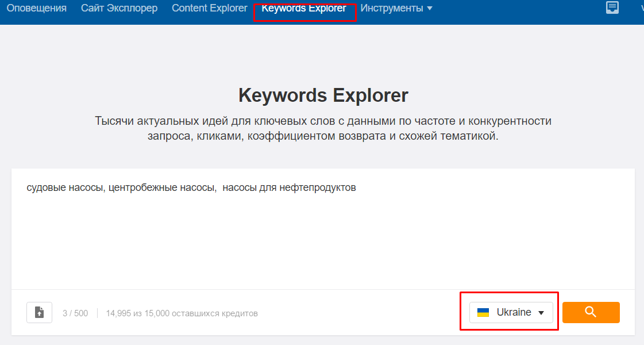Image resolution: width=644 pixels, height=345 pixels.
Task: Expand the Инструменты dropdown menu
Action: [x=396, y=8]
